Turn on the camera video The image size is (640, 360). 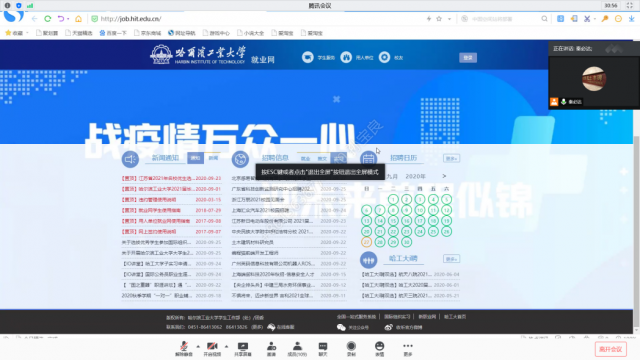coord(212,348)
